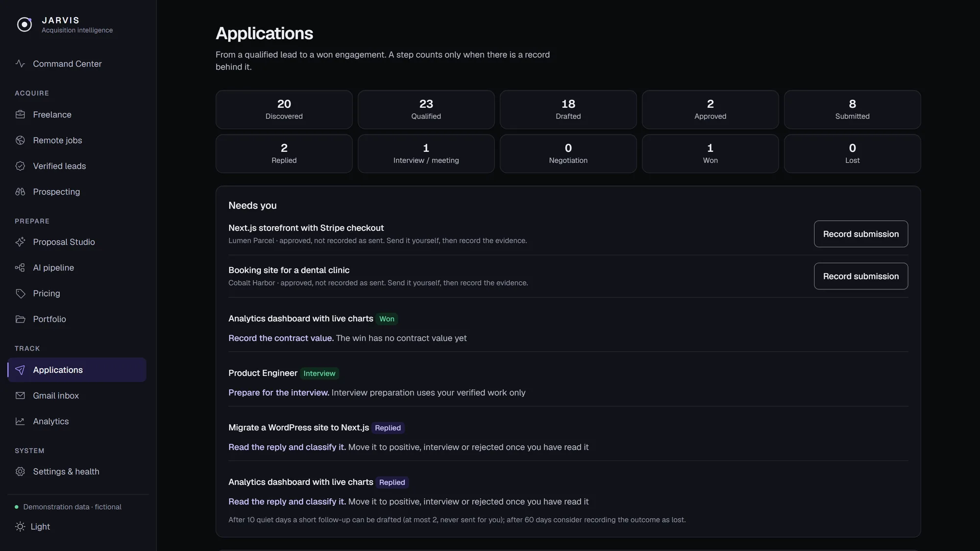The image size is (980, 551).
Task: Select Proposal Studio sparkle icon
Action: coord(20,242)
